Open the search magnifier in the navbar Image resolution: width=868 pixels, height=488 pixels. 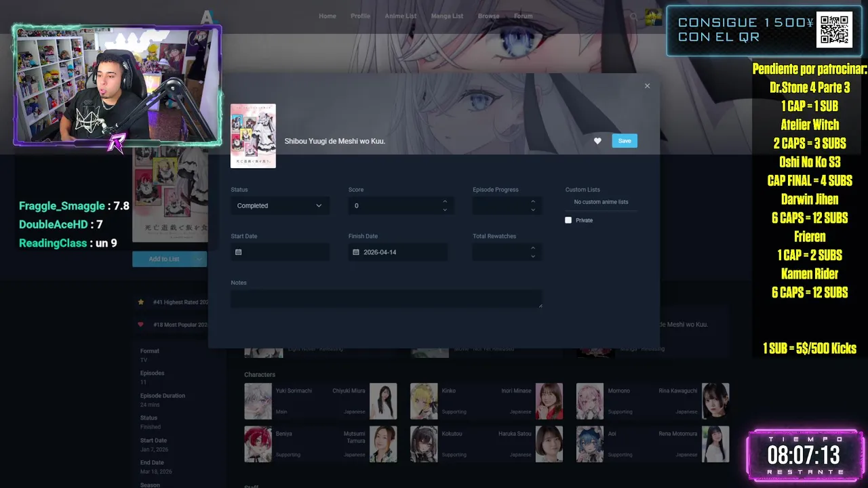pyautogui.click(x=633, y=17)
